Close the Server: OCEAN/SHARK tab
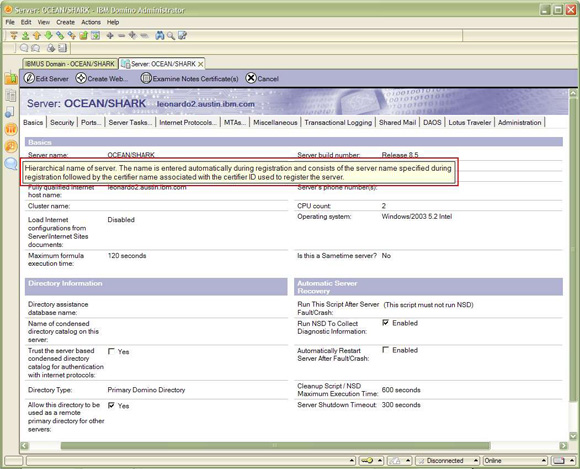Viewport: 580px width, 469px height. pyautogui.click(x=200, y=64)
